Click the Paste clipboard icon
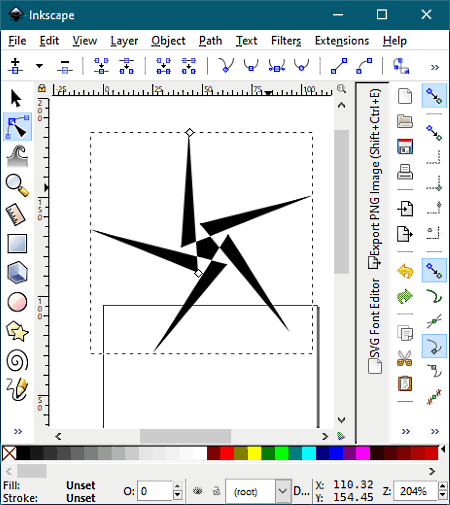This screenshot has height=505, width=450. 405,383
